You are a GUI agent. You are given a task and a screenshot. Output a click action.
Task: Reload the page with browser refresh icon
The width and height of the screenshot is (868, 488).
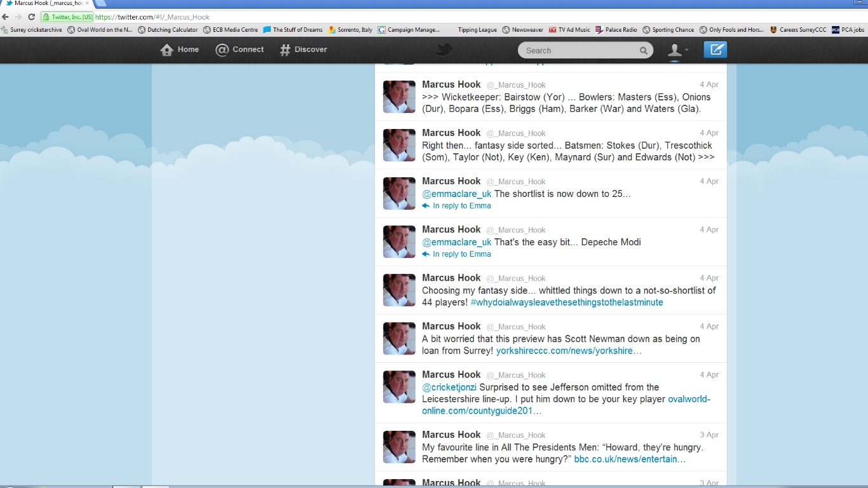[x=31, y=17]
